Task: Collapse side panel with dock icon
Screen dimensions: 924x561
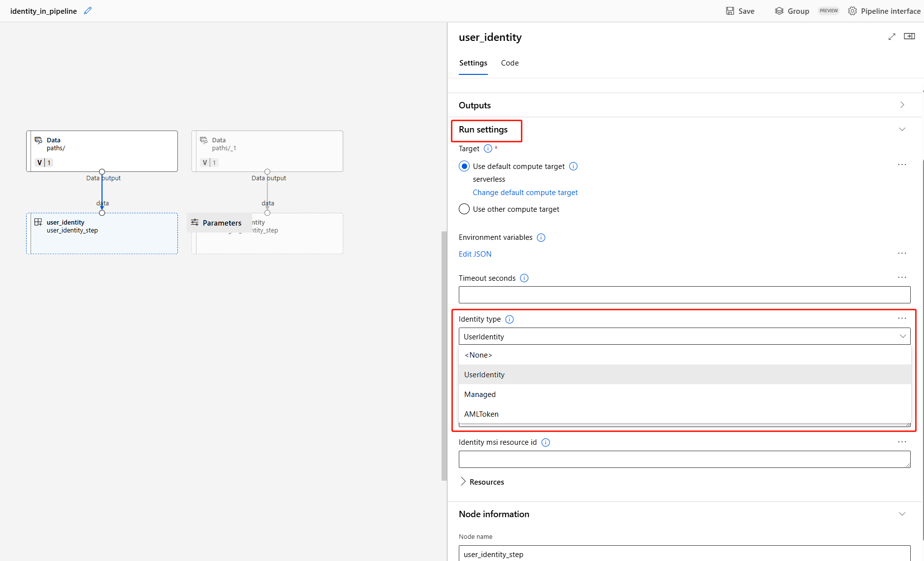Action: (x=909, y=36)
